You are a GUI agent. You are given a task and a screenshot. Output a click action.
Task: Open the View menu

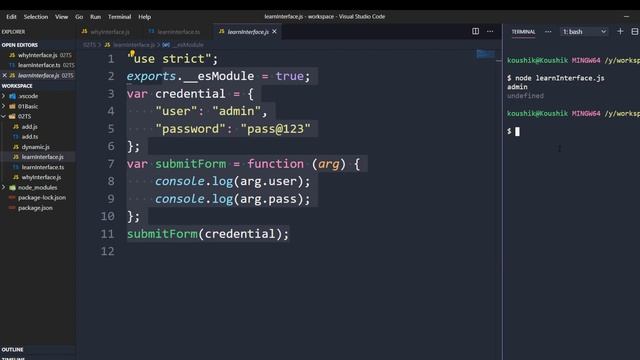pos(61,17)
